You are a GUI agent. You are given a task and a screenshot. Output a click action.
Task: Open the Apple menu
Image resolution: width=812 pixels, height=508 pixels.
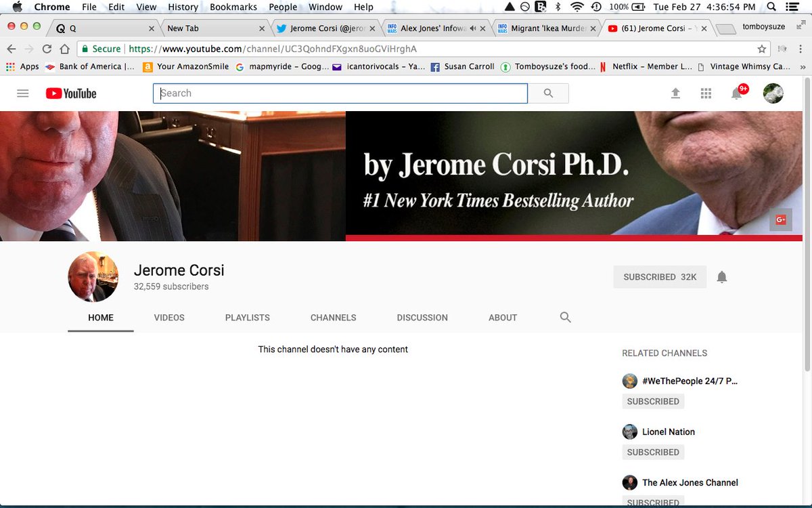18,7
